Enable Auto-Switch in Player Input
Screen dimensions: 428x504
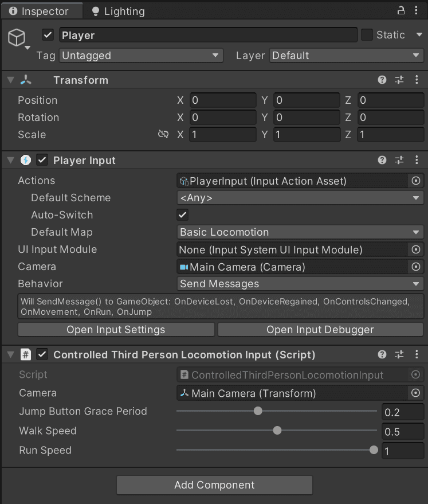pos(182,214)
